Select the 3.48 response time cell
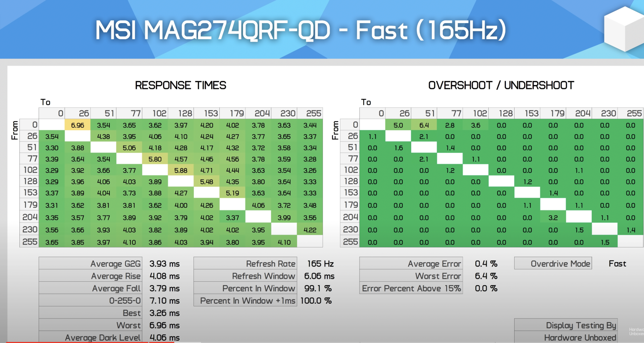Screen dimensions: 644x343 coord(310,205)
